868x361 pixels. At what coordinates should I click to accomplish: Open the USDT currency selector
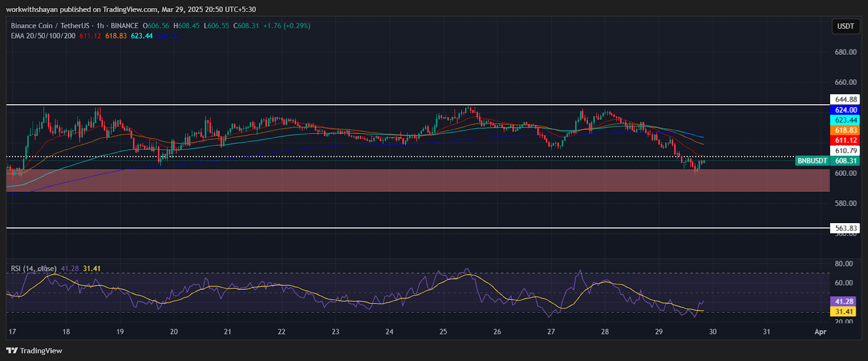click(845, 26)
